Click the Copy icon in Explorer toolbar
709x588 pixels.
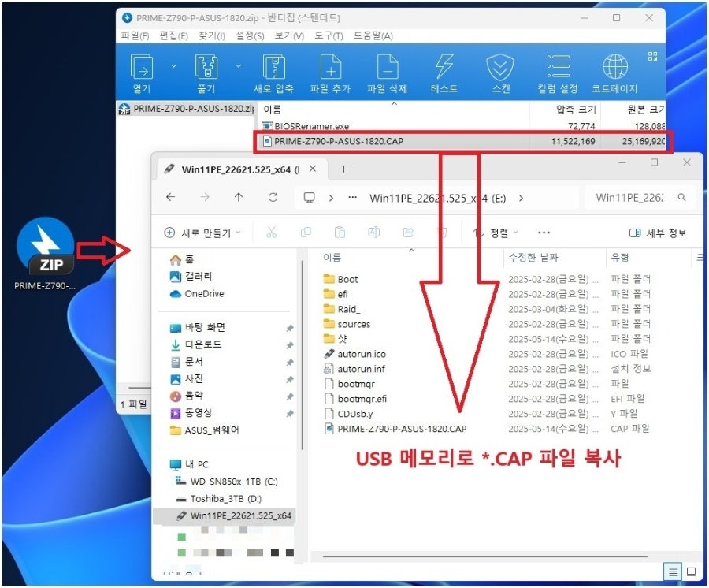click(306, 233)
